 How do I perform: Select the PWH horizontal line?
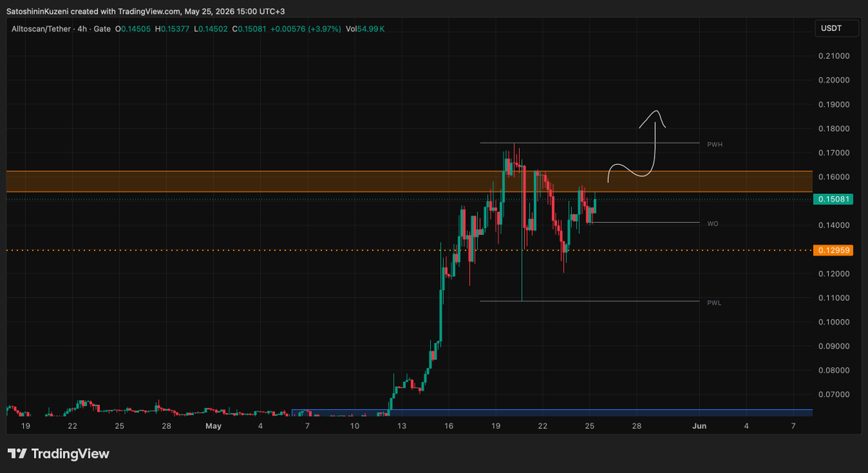(589, 143)
